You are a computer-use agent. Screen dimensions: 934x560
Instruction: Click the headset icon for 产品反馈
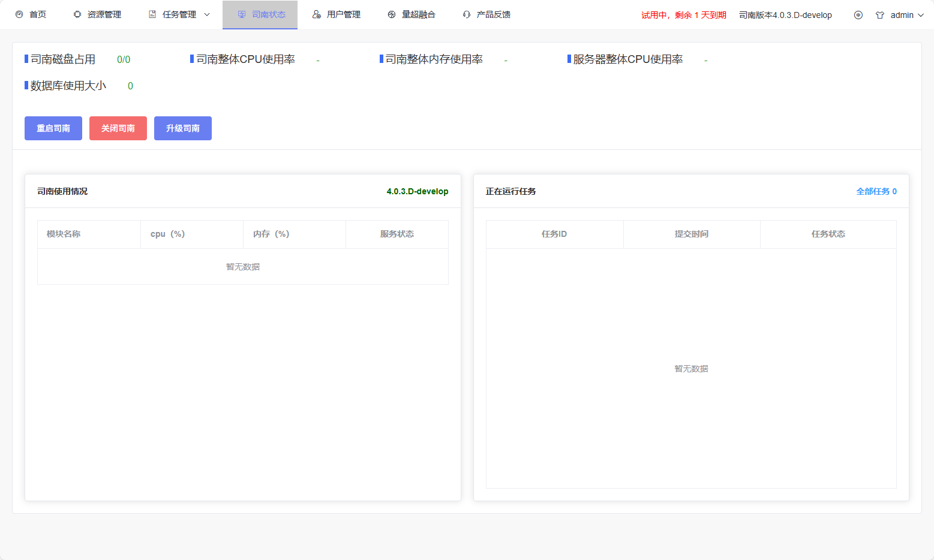pos(467,14)
